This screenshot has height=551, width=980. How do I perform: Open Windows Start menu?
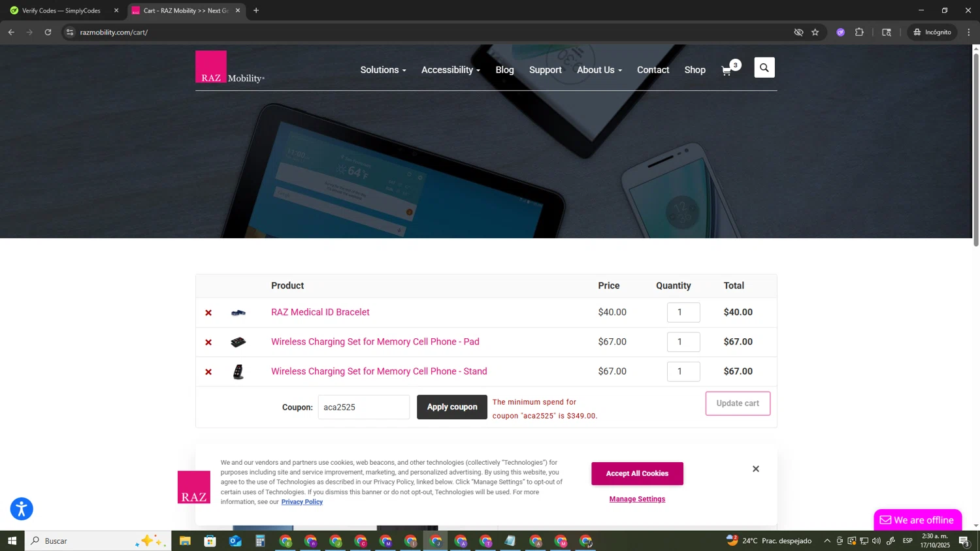point(12,541)
